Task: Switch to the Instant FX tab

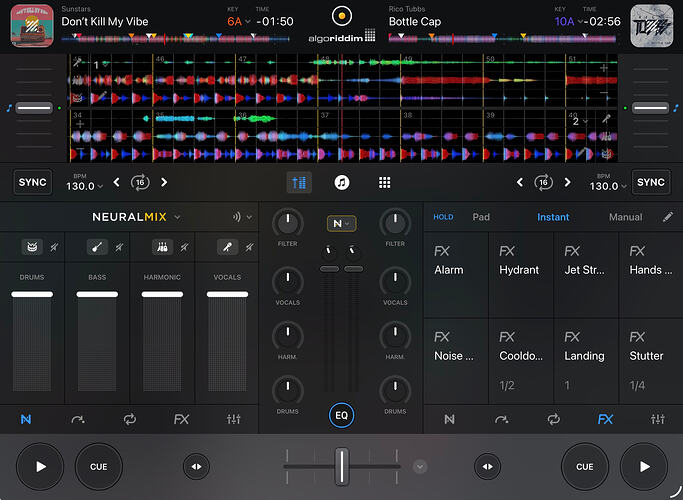Action: (553, 217)
